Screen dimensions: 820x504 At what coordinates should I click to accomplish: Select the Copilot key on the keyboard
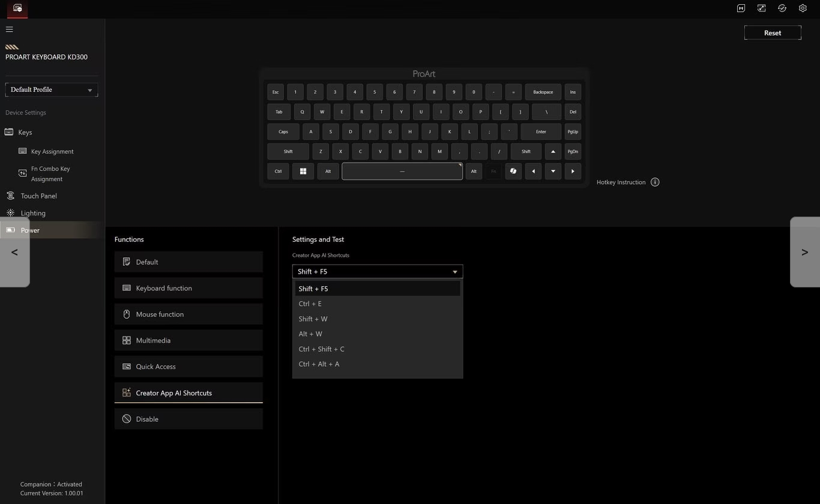pos(513,172)
